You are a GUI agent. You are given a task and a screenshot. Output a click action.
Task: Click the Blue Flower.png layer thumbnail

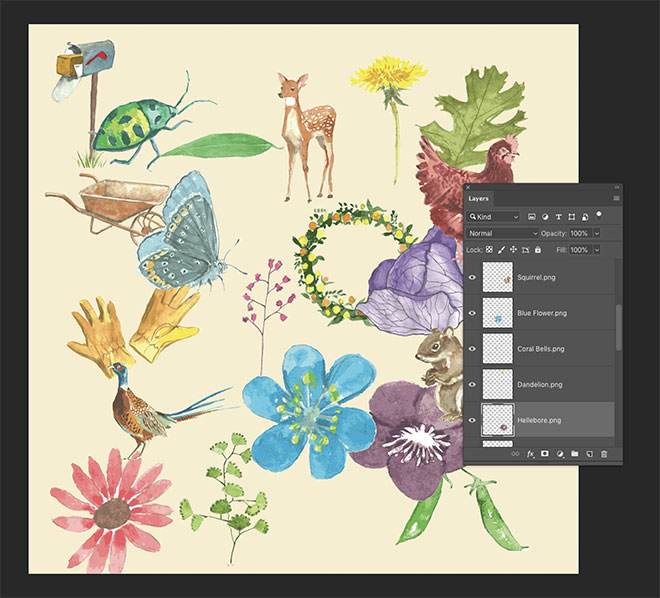pyautogui.click(x=498, y=313)
